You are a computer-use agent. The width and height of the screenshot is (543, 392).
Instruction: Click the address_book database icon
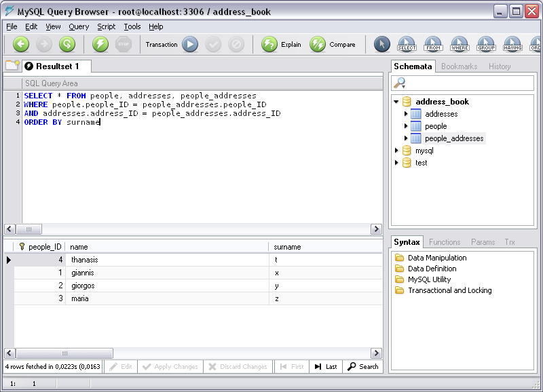pos(407,101)
